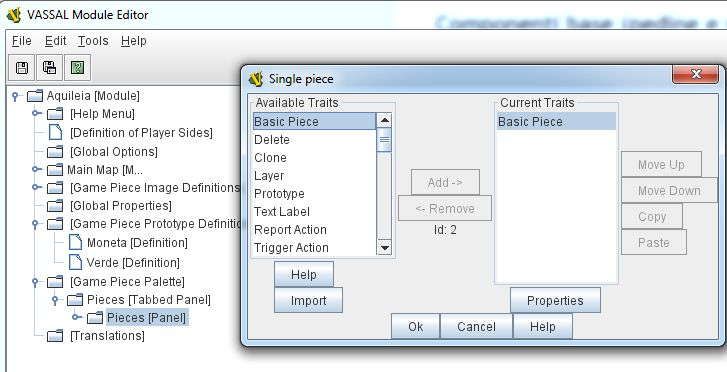Click the Save As toolbar icon

pyautogui.click(x=50, y=68)
